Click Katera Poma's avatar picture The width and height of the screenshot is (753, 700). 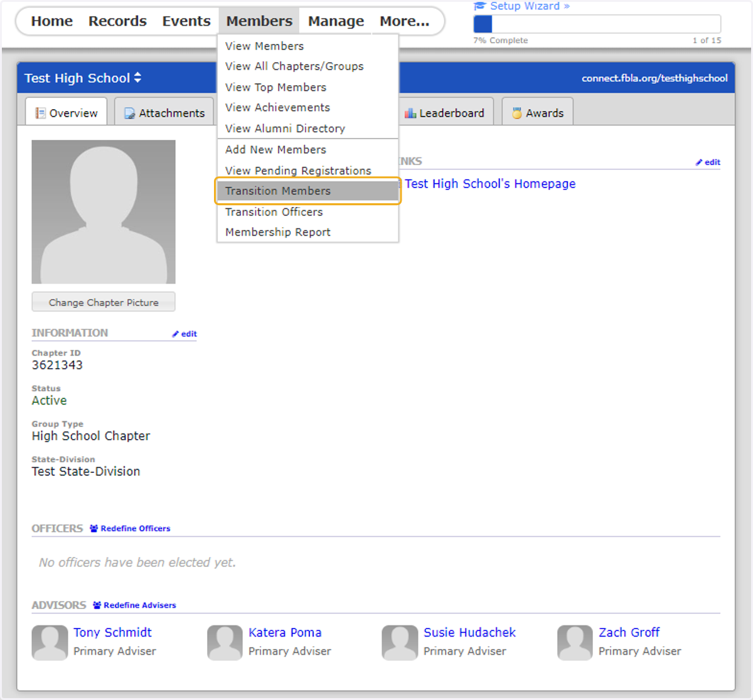click(225, 642)
